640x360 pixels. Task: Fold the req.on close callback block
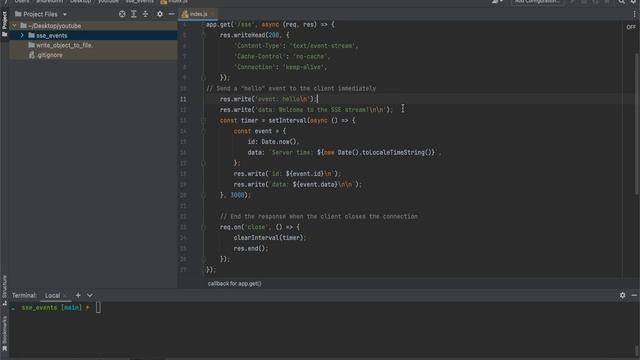click(x=203, y=227)
